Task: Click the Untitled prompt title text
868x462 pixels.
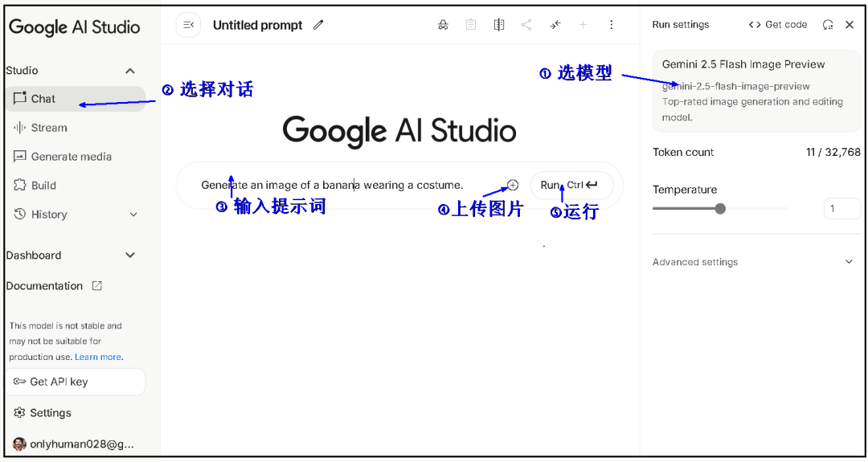Action: pyautogui.click(x=257, y=25)
